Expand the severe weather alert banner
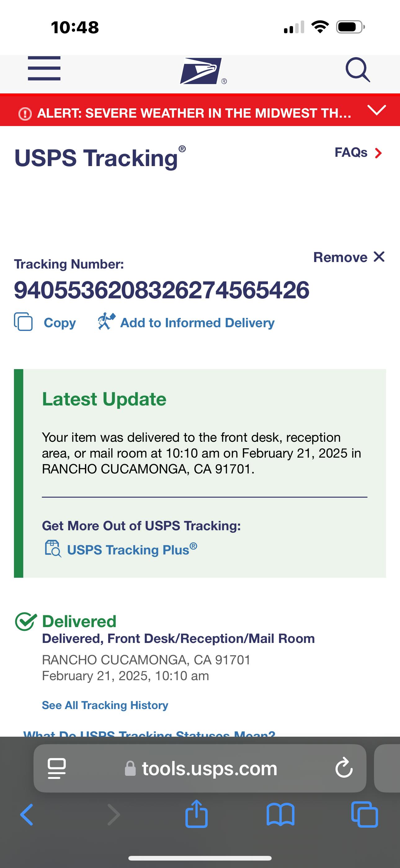This screenshot has height=868, width=400. pos(376,110)
